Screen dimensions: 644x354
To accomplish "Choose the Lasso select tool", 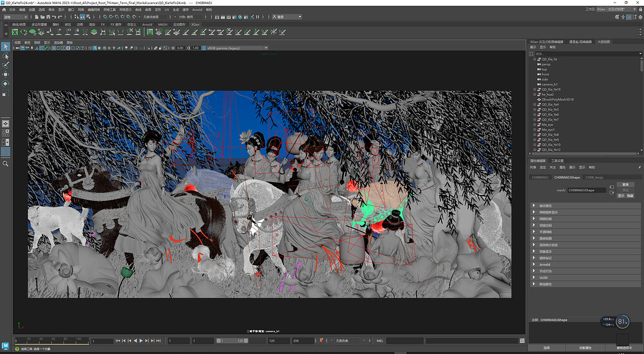I will (x=5, y=56).
